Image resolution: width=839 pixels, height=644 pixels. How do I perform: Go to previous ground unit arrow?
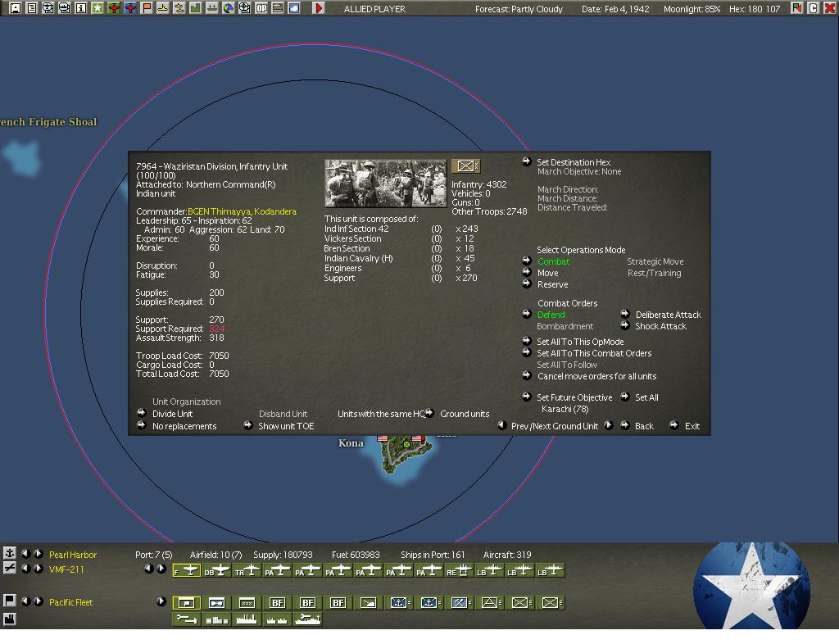click(502, 425)
